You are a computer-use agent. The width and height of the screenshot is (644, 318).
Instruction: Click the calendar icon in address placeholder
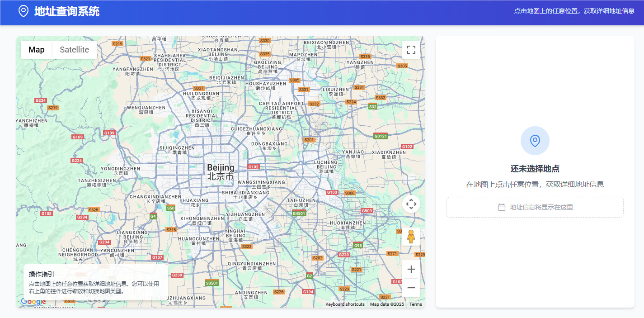click(x=501, y=207)
